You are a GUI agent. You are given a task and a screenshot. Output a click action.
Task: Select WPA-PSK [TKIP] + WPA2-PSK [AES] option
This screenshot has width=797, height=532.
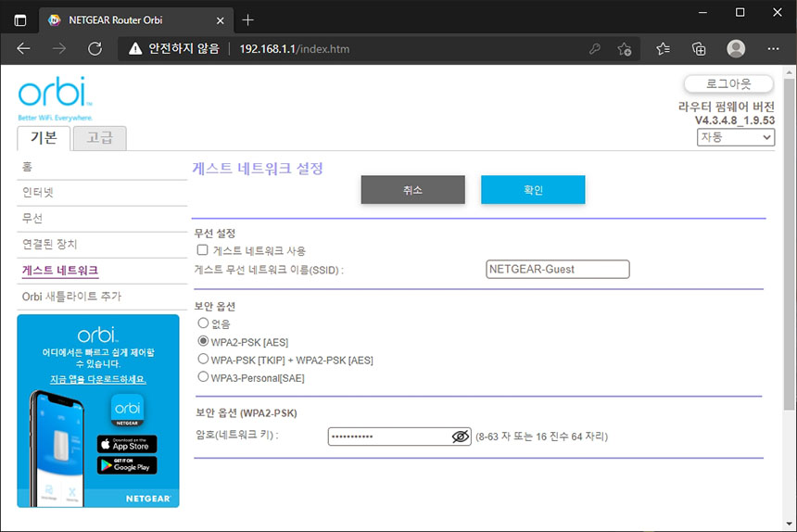click(203, 360)
